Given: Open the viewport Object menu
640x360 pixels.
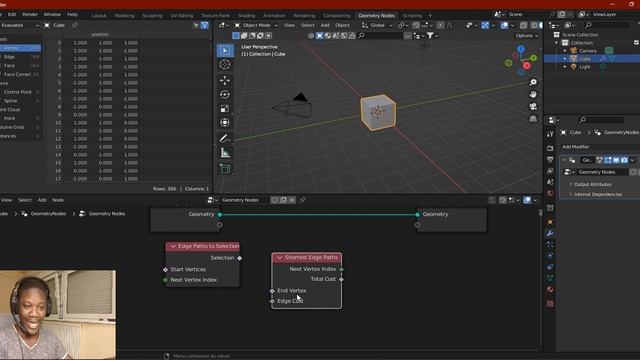Looking at the screenshot, I should click(342, 25).
